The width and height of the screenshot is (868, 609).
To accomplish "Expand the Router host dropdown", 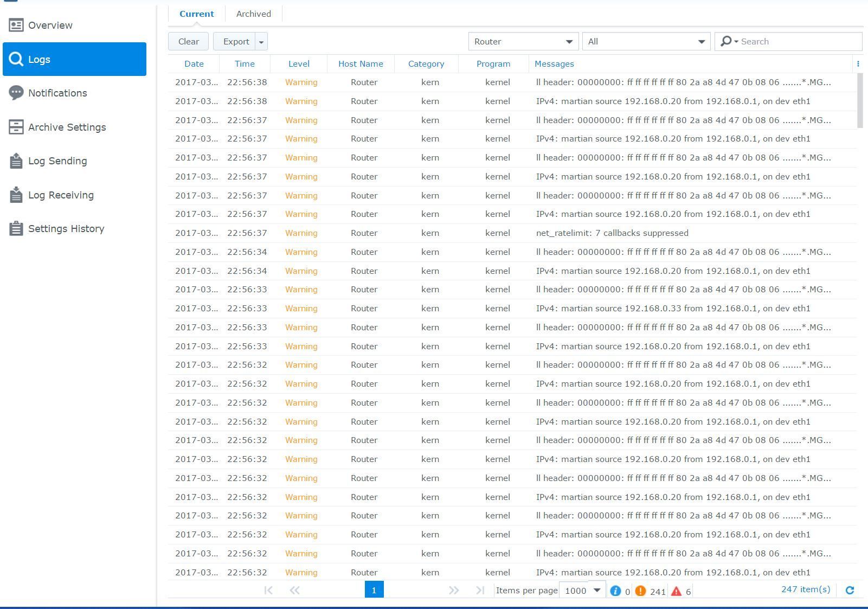I will pos(569,42).
